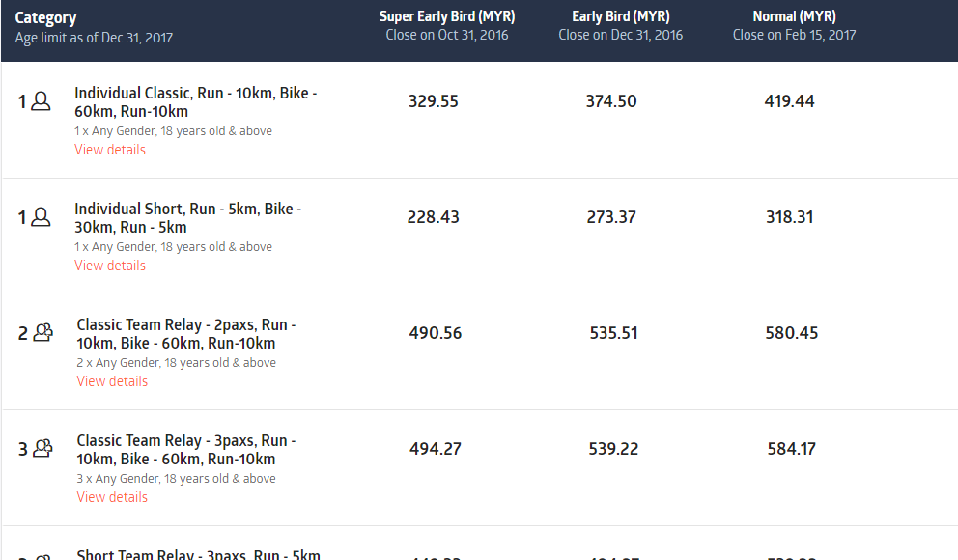Open View details under Classic Team Relay 3paxs
The width and height of the screenshot is (958, 560).
(112, 497)
